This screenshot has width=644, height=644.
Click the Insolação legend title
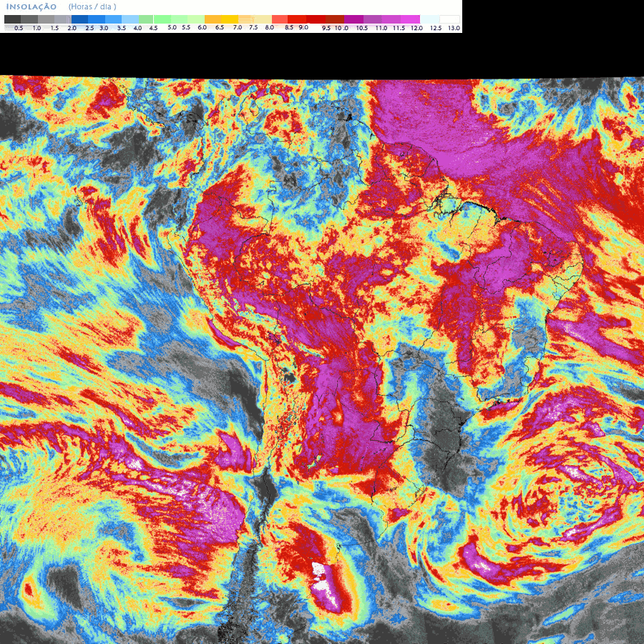(x=31, y=7)
